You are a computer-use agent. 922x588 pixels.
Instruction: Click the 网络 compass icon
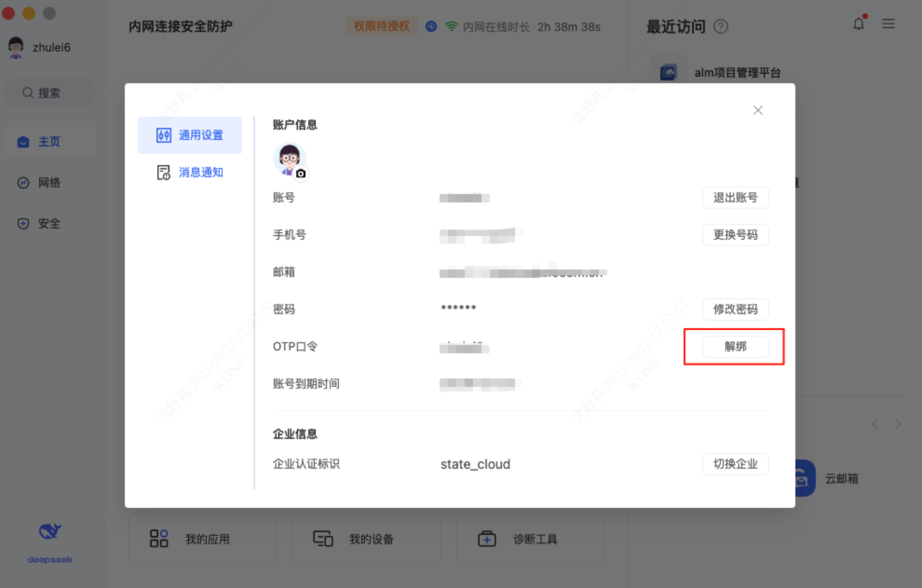coord(24,183)
